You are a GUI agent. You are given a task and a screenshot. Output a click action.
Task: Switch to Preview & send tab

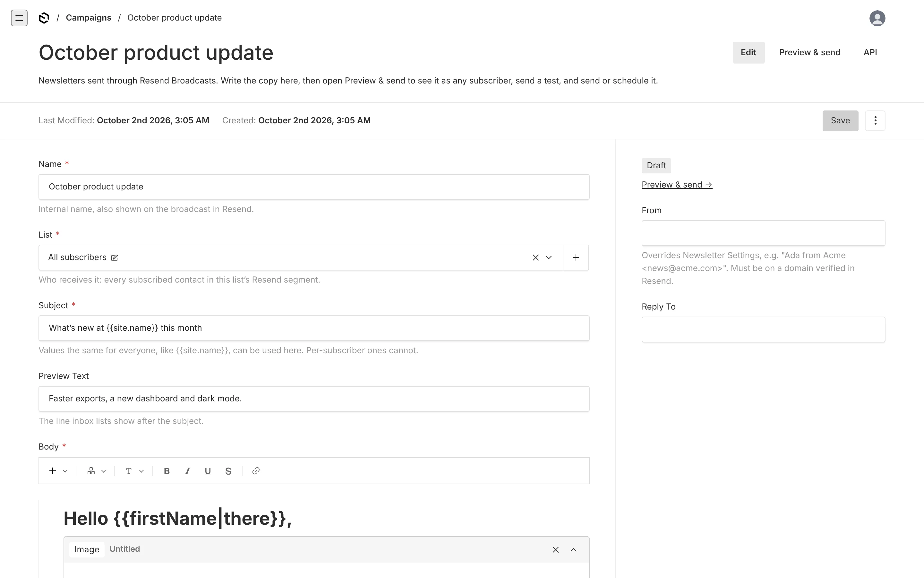coord(809,53)
